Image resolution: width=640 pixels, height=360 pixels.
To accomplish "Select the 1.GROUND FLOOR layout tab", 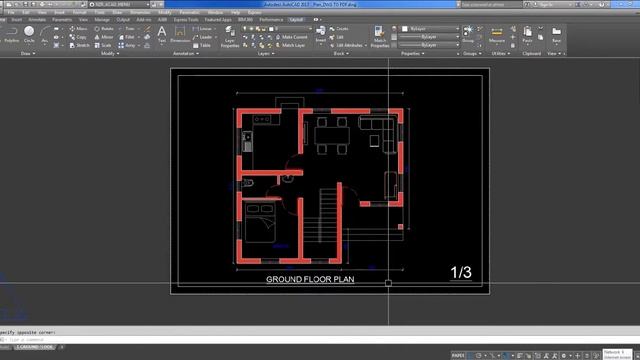I will click(x=35, y=347).
